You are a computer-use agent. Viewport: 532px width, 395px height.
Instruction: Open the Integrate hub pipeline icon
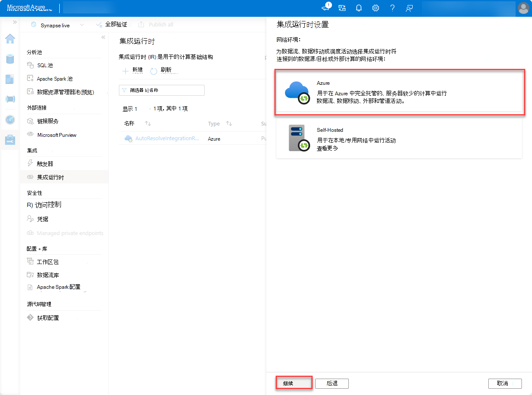click(10, 99)
